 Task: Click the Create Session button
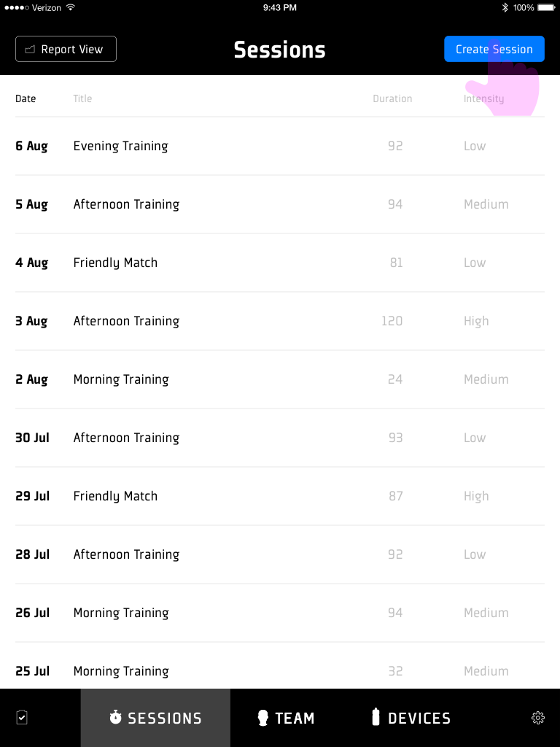[x=494, y=49]
